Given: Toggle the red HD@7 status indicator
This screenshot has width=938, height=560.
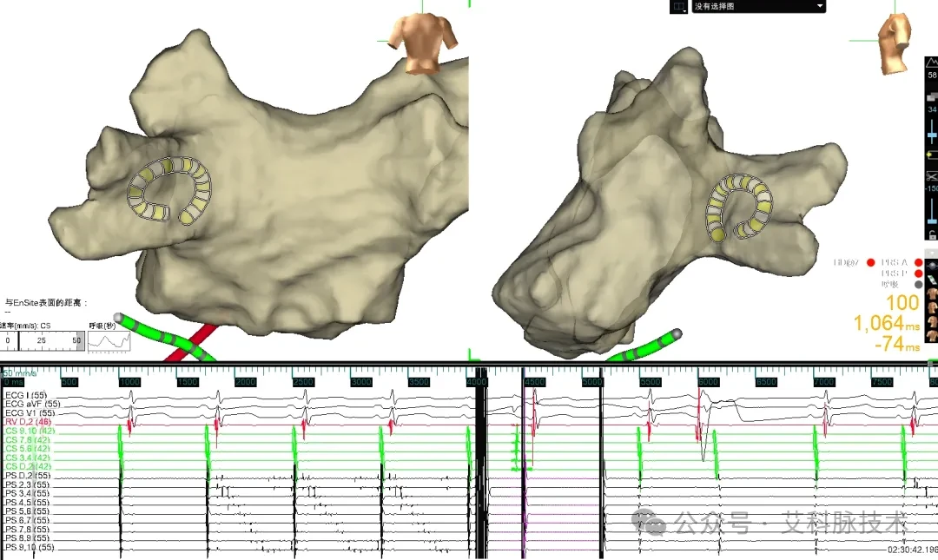Looking at the screenshot, I should [x=871, y=263].
